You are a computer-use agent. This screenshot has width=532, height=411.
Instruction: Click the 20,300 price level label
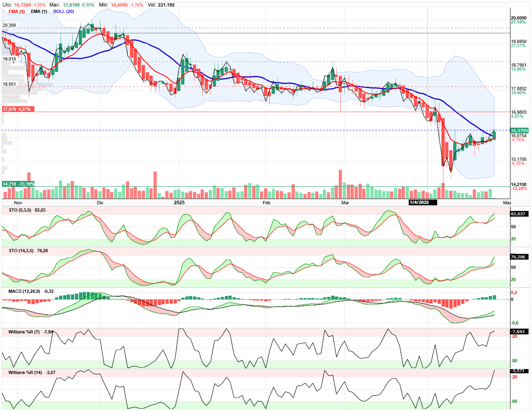pos(9,25)
